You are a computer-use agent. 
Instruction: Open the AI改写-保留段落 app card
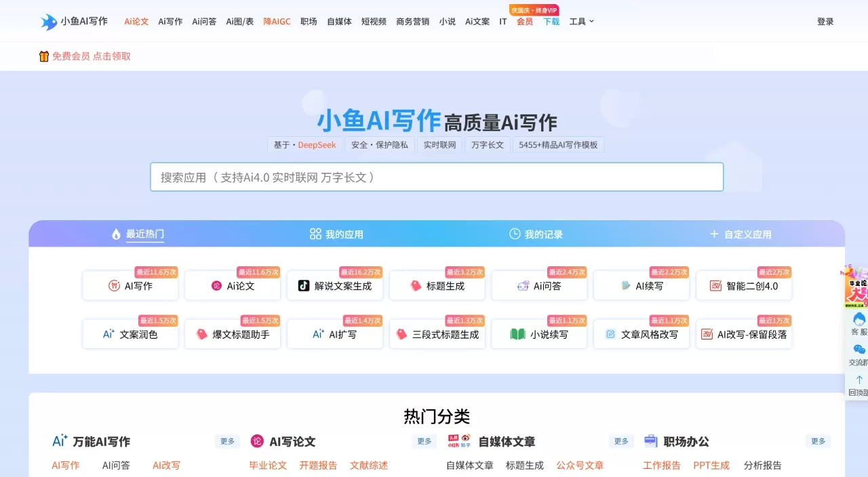744,334
